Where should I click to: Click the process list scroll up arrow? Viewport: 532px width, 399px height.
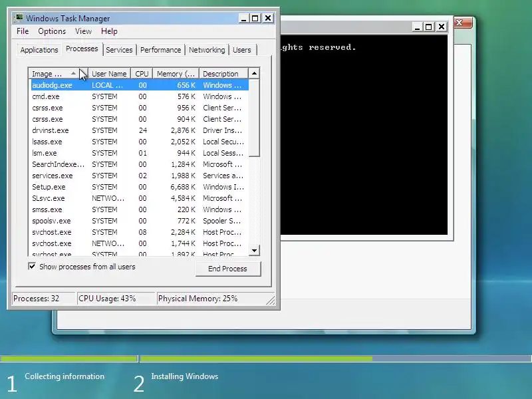[254, 74]
